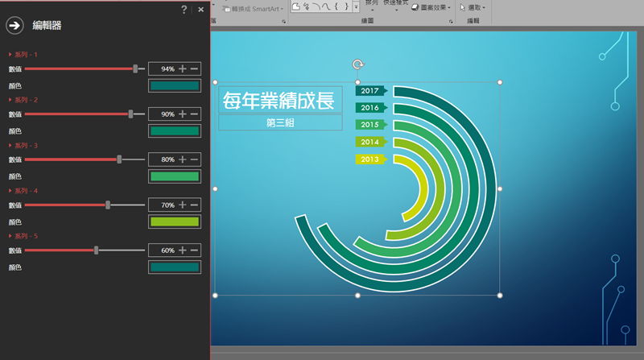The image size is (644, 360).
Task: Collapse the 系列 - 1 section
Action: point(10,55)
